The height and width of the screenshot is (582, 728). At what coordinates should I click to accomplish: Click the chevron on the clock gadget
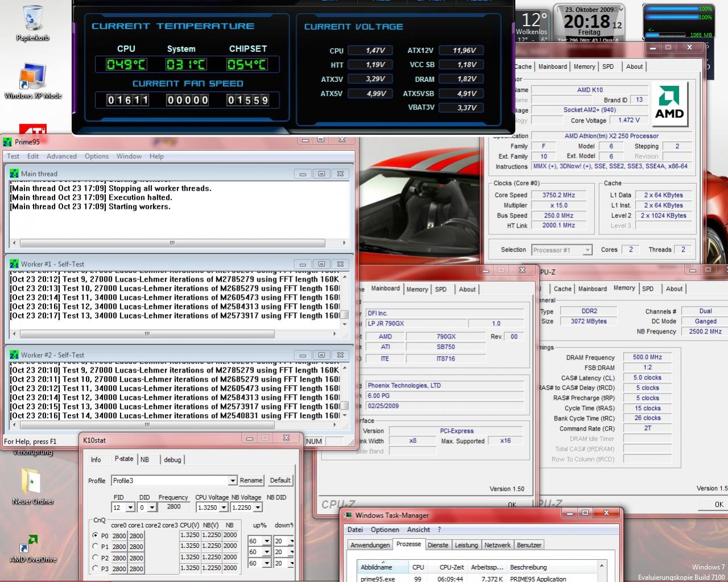(x=621, y=9)
